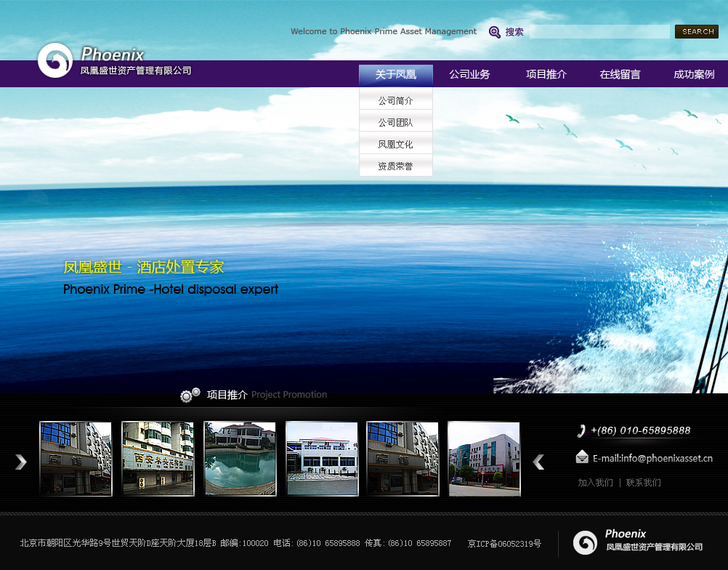
Task: Click the telephone icon near phone number
Action: [x=581, y=430]
